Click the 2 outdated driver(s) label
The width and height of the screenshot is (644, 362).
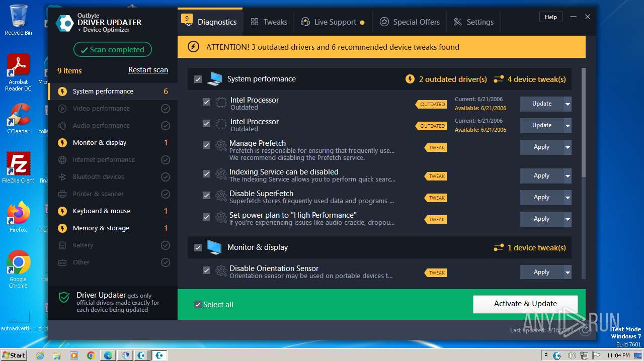[x=446, y=79]
